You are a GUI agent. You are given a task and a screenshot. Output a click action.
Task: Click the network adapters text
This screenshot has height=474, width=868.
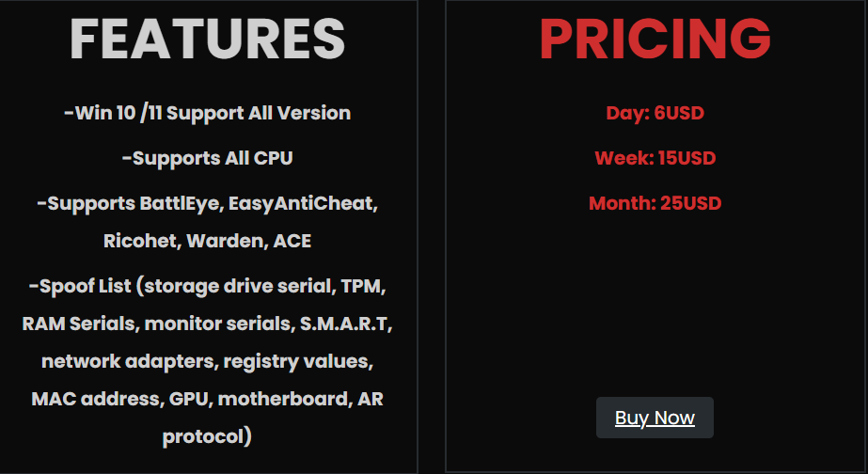point(114,362)
